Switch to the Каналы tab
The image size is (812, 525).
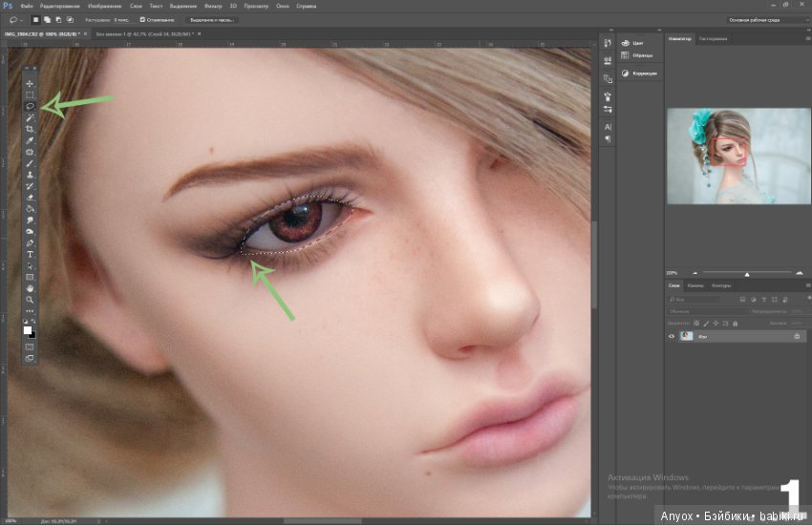click(x=695, y=285)
